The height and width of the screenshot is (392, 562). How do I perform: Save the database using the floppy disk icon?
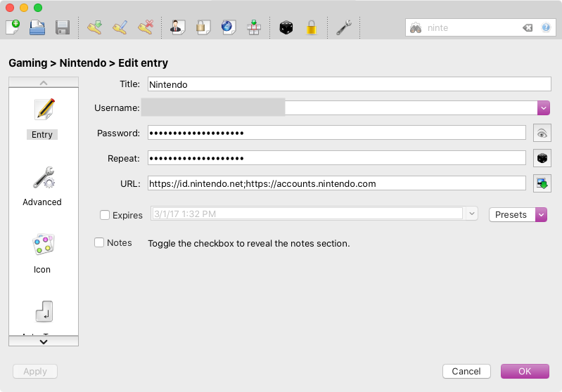point(63,27)
